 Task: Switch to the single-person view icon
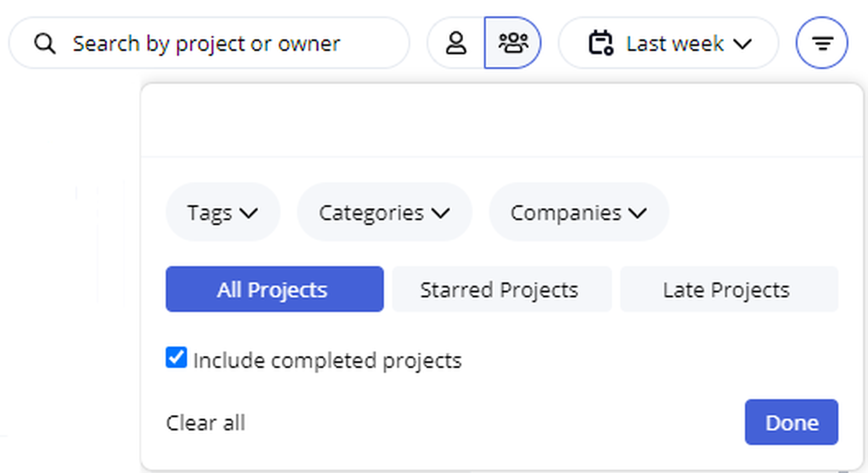[456, 43]
